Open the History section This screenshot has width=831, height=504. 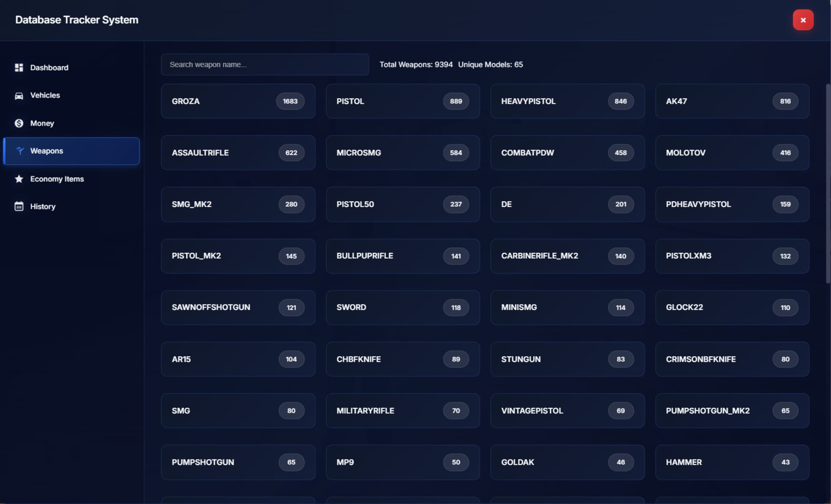(x=71, y=206)
